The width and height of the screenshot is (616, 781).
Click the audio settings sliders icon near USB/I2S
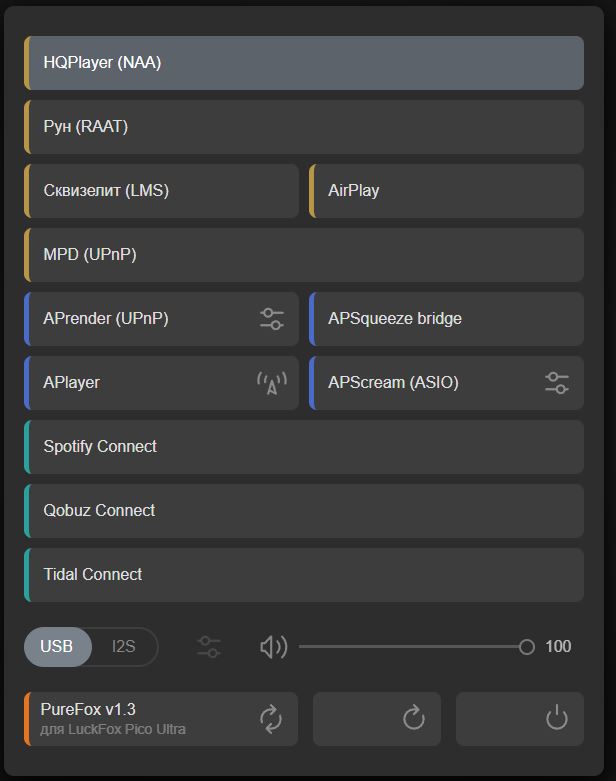coord(209,647)
